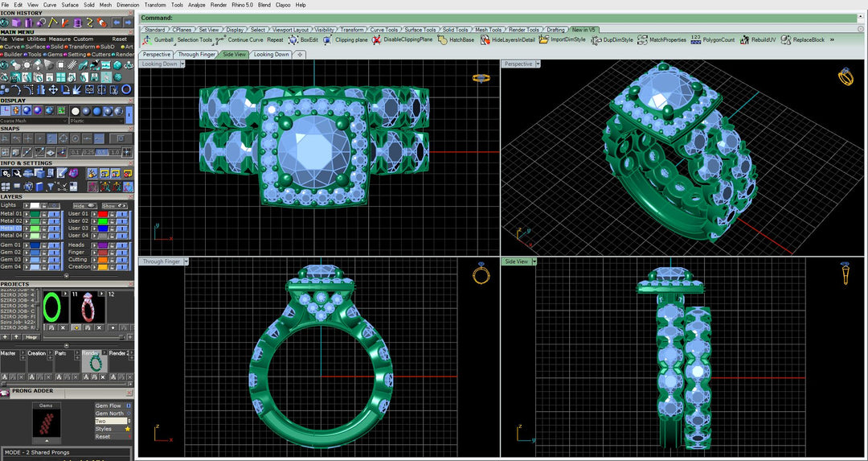Expand the Perspective viewport title menu
Image resolution: width=868 pixels, height=461 pixels.
(x=538, y=64)
